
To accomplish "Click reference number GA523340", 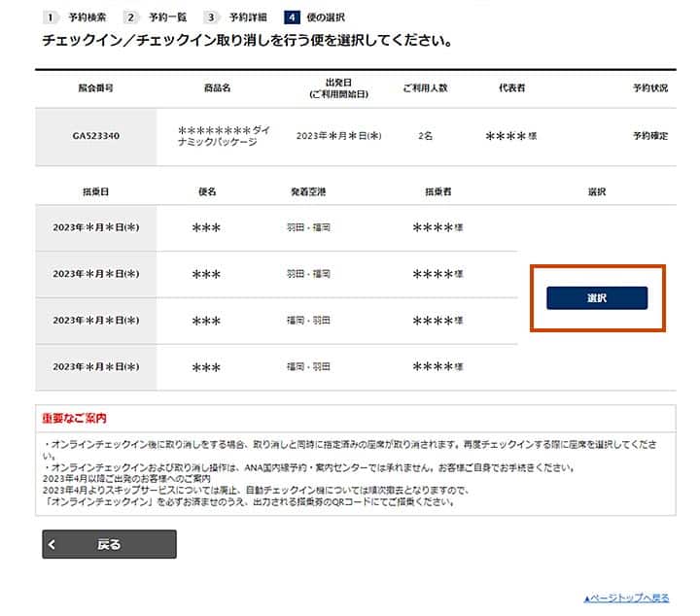I will [x=95, y=136].
